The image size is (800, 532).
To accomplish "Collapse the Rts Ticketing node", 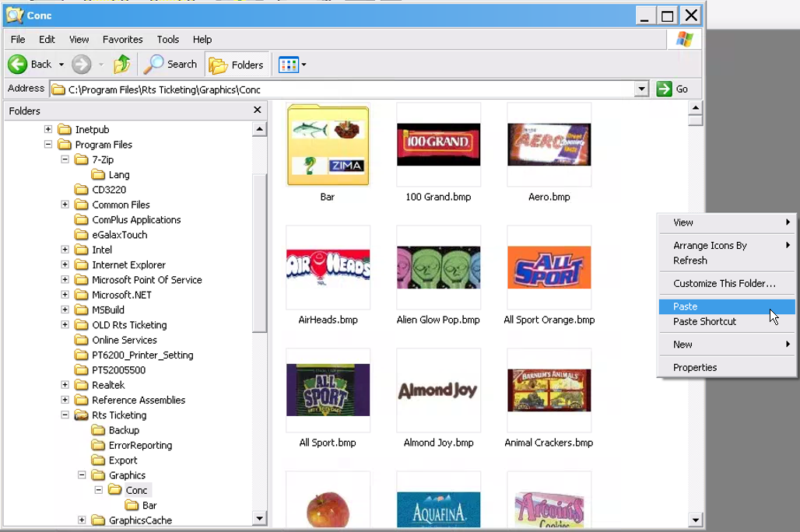I will [x=65, y=415].
